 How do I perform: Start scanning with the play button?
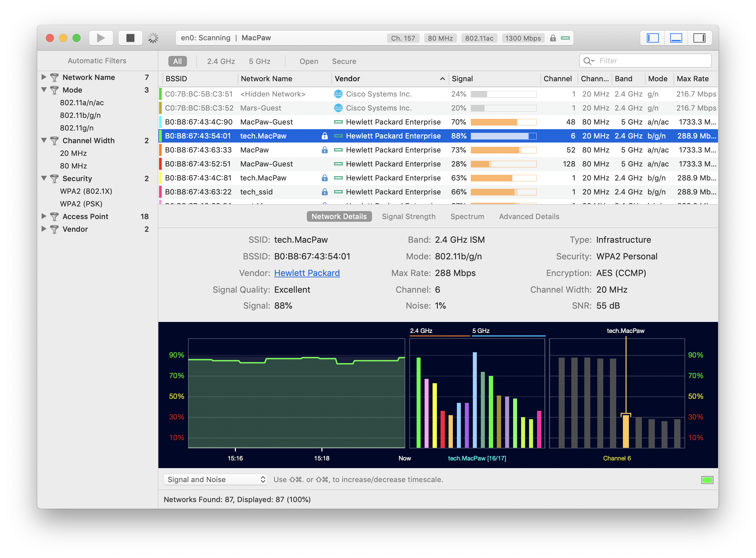pyautogui.click(x=101, y=38)
